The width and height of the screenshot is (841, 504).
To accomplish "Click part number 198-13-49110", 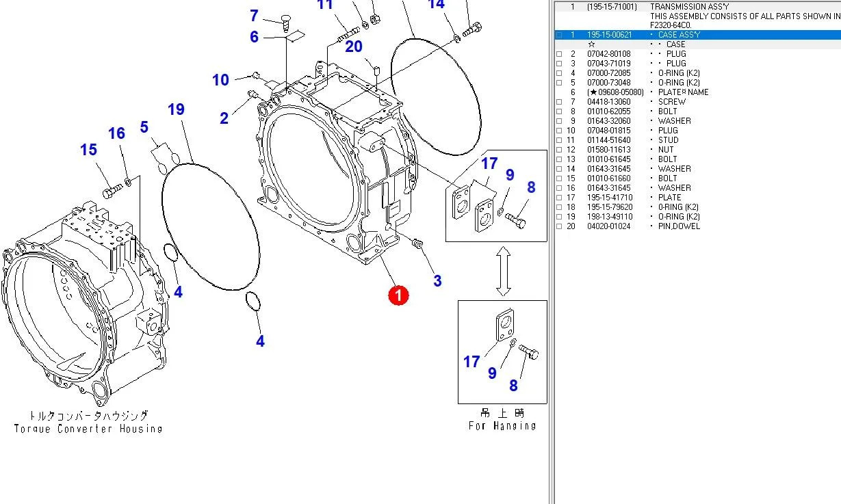I will pos(610,217).
